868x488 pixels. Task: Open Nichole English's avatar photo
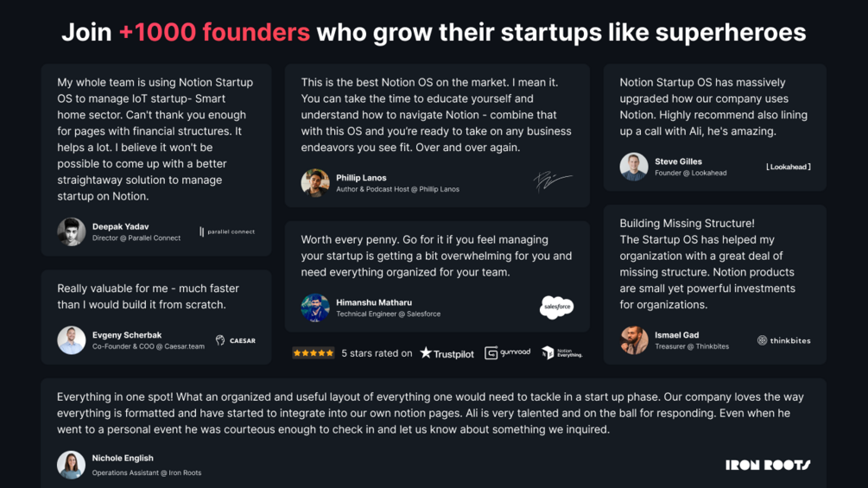pos(72,465)
